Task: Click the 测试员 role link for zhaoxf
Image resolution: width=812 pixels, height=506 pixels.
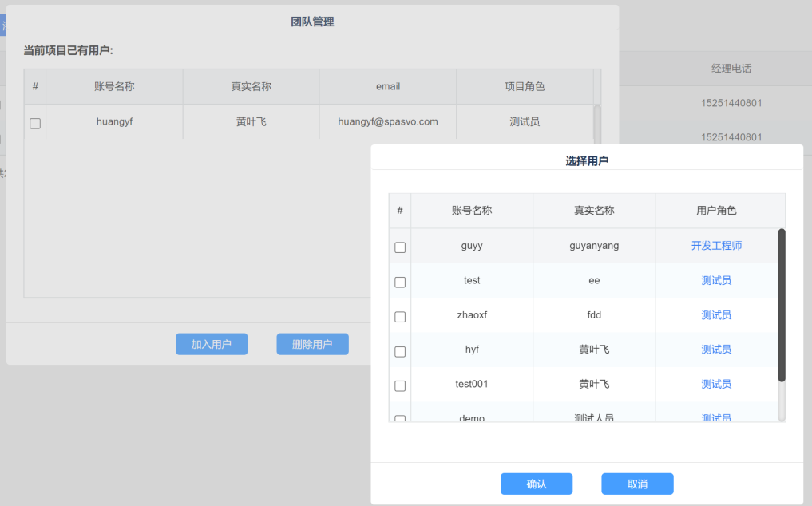Action: 716,314
